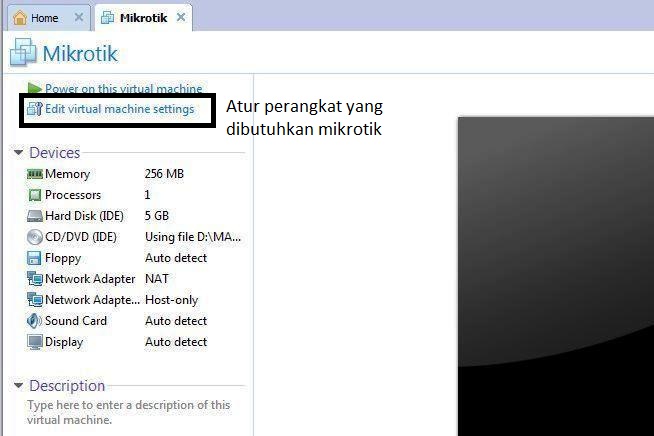Click the 5 GB disk value

coord(157,216)
